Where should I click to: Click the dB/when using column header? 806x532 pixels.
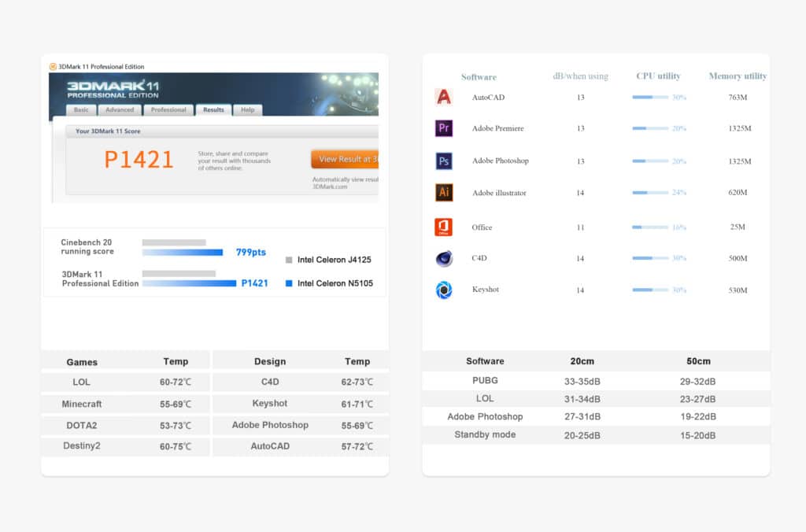580,76
